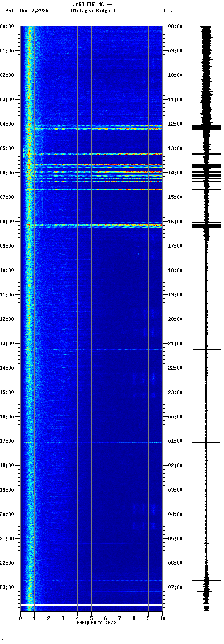Click the white data gap bar at bottom

91,605
